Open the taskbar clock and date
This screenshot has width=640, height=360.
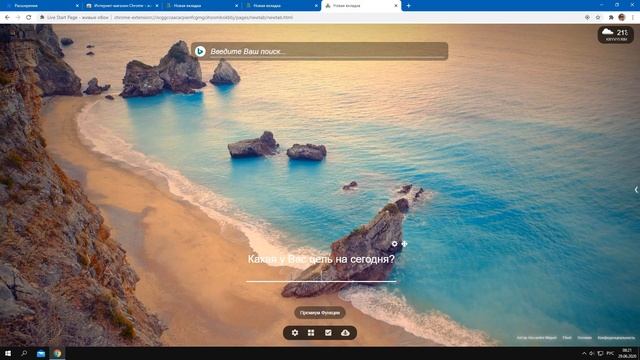click(x=627, y=353)
